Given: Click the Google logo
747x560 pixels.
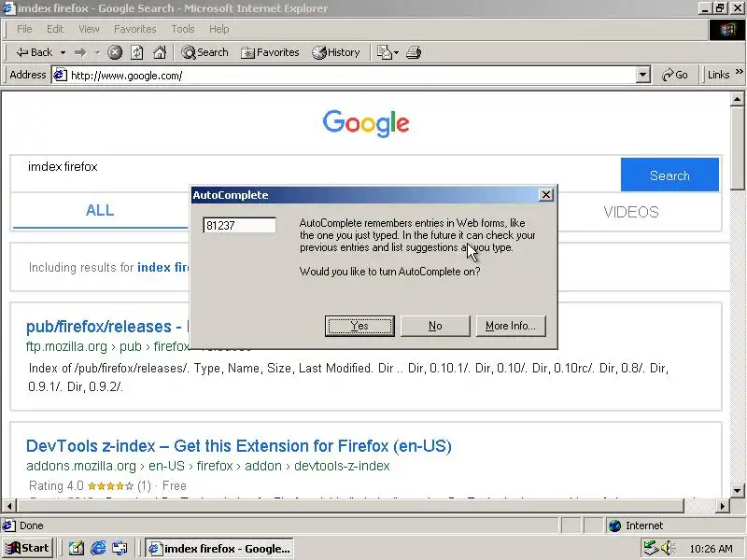Looking at the screenshot, I should 366,123.
